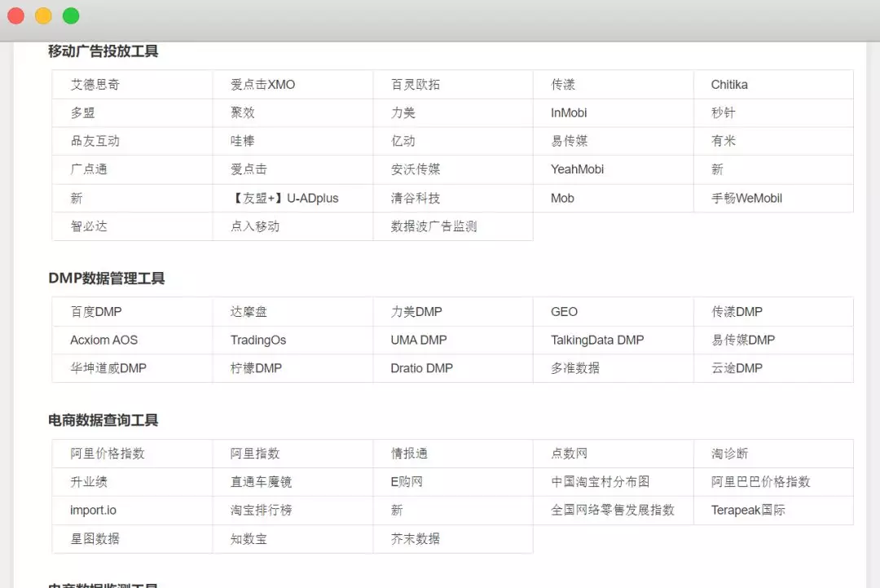Select the Chitika link

pyautogui.click(x=729, y=85)
